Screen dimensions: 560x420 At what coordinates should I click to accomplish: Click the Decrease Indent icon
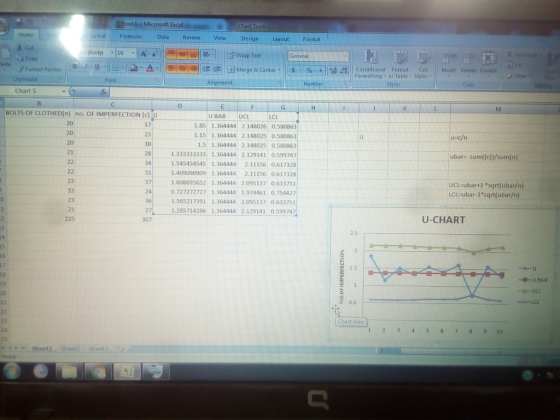206,69
